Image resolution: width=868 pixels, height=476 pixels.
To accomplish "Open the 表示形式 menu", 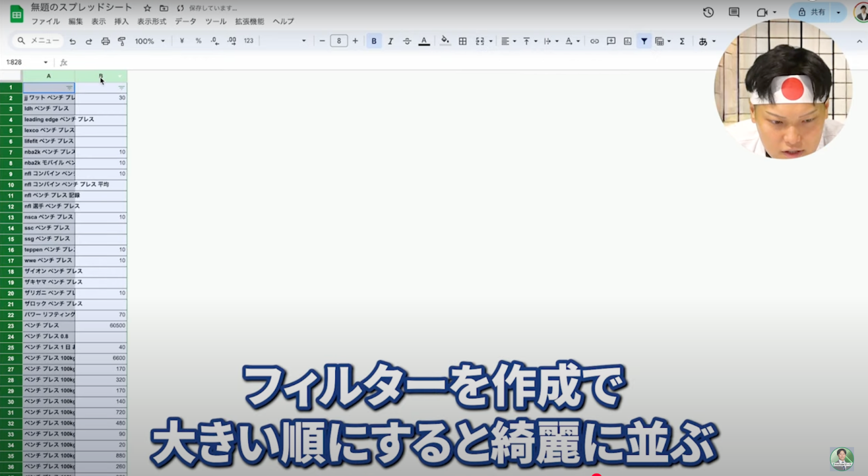I will 151,22.
